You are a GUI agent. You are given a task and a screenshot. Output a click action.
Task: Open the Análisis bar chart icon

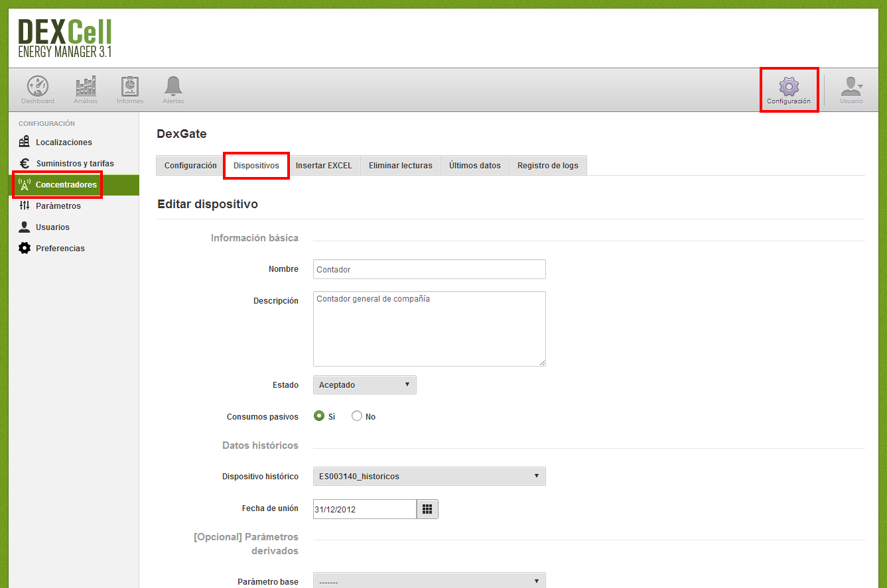coord(86,86)
